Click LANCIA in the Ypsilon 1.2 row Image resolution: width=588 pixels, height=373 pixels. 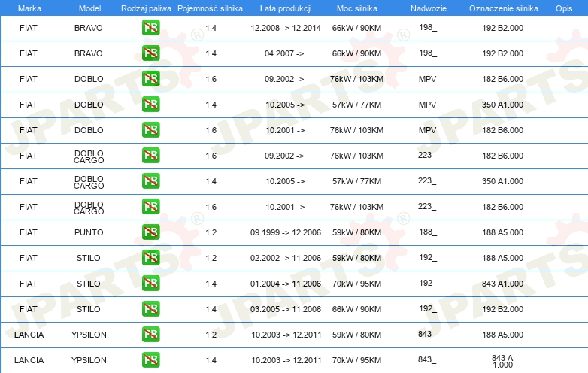(x=29, y=335)
